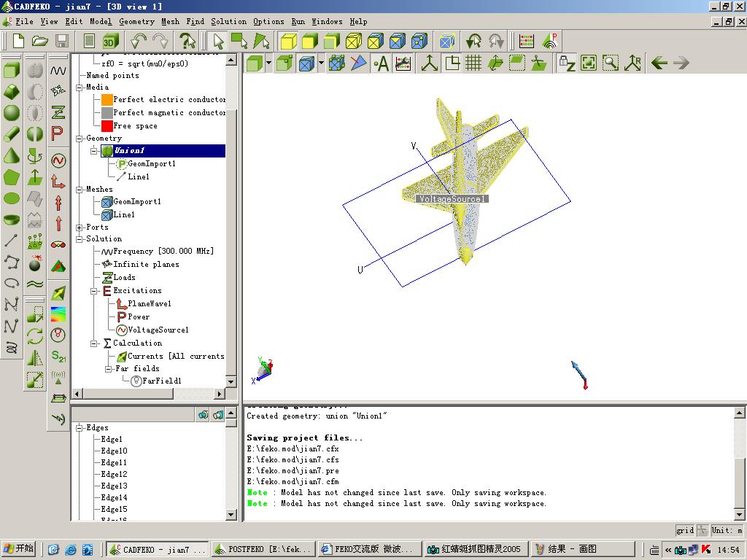
Task: Toggle the Z-axis lock button
Action: point(566,63)
